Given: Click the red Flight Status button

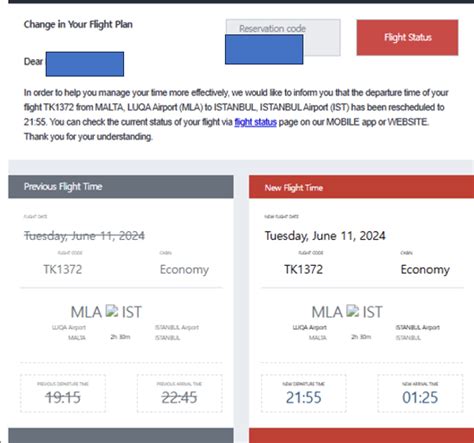Looking at the screenshot, I should [407, 37].
